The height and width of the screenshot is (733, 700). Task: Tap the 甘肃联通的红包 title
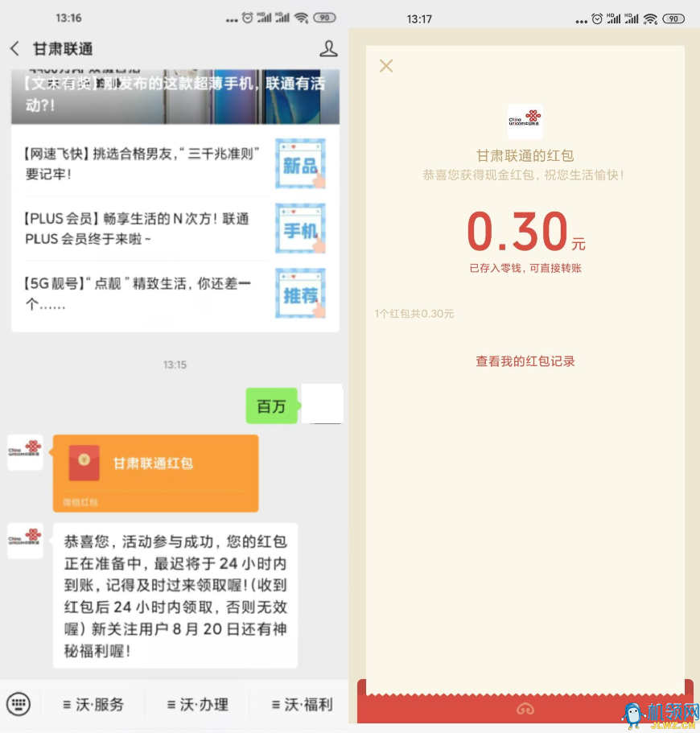pos(525,155)
